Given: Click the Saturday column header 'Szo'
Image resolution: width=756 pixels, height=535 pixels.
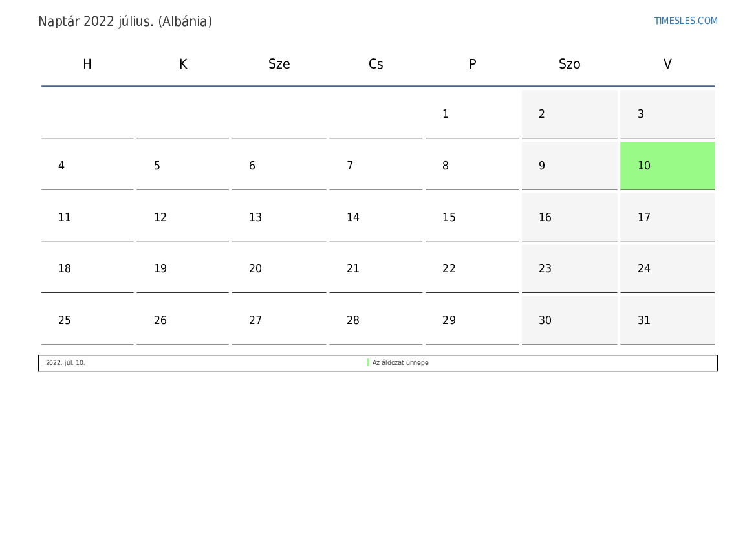Looking at the screenshot, I should tap(569, 64).
